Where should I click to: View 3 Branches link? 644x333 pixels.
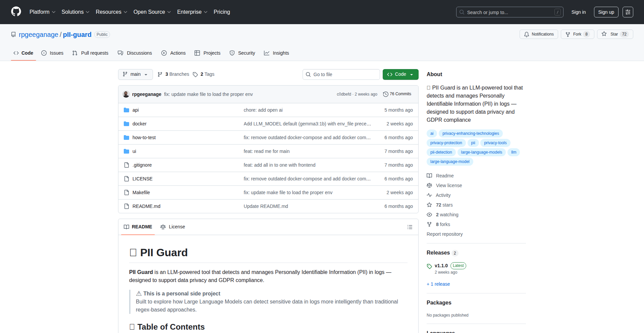click(173, 74)
